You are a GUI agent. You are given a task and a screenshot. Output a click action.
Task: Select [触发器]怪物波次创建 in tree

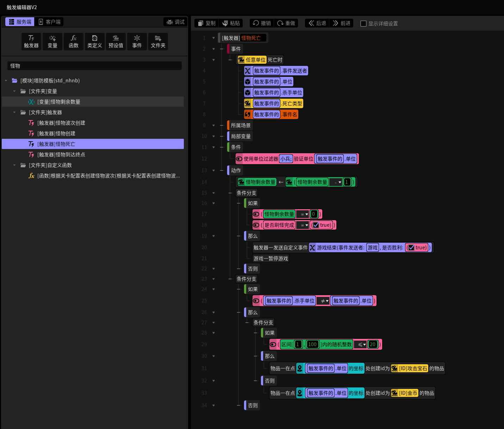click(x=93, y=123)
